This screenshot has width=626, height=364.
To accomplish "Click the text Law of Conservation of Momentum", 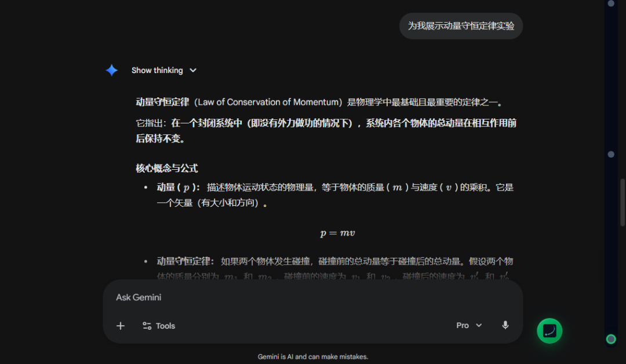I will click(x=268, y=102).
